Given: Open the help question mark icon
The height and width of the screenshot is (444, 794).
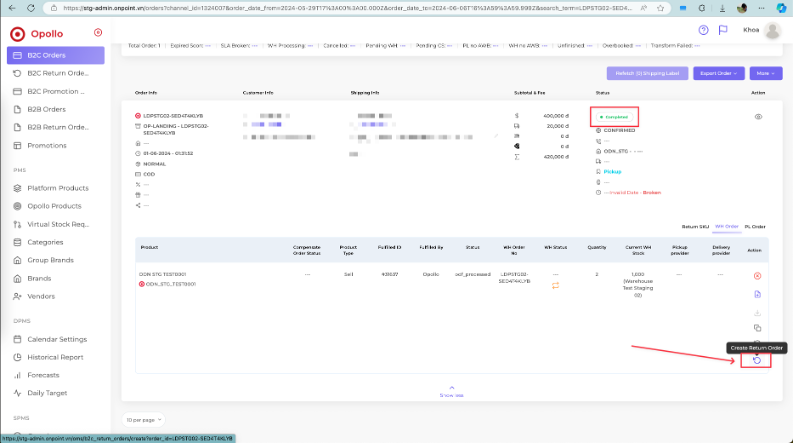Looking at the screenshot, I should (x=703, y=30).
